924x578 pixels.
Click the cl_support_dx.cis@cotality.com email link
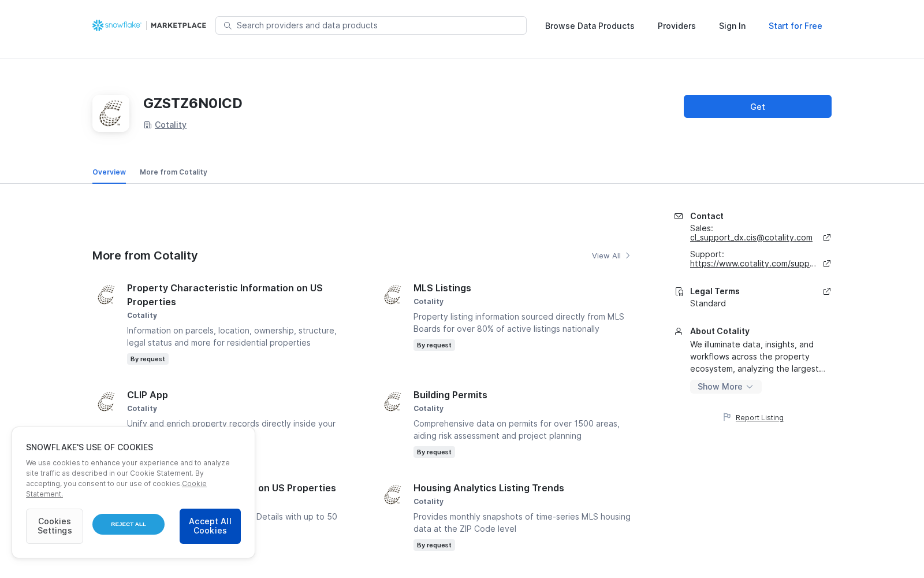pyautogui.click(x=751, y=238)
